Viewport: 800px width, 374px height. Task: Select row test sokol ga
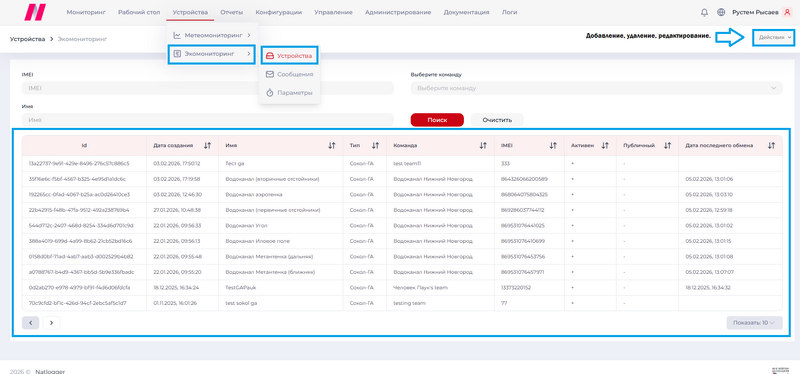[402, 303]
